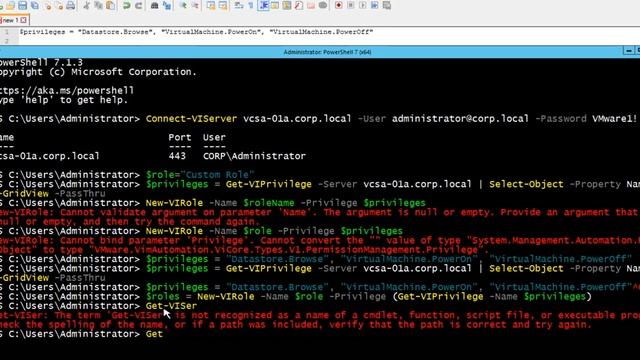Start macro recording with the red record icon
640x360 pixels.
pyautogui.click(x=338, y=5)
